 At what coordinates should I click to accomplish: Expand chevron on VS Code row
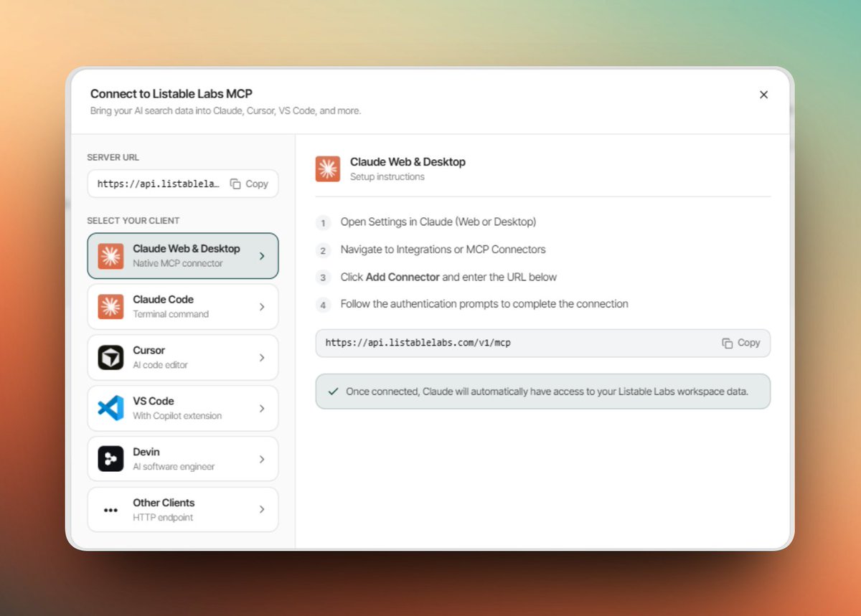click(x=262, y=408)
